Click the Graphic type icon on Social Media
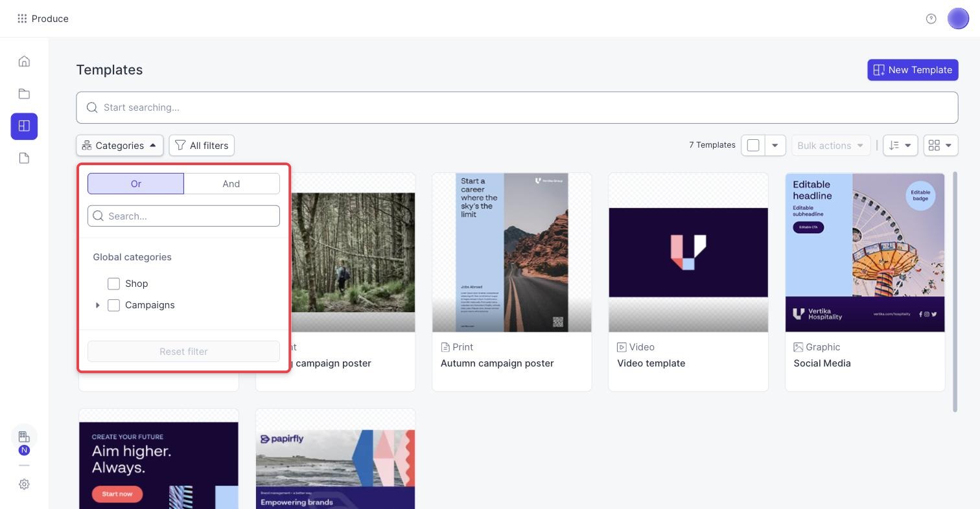This screenshot has width=980, height=509. (x=798, y=348)
